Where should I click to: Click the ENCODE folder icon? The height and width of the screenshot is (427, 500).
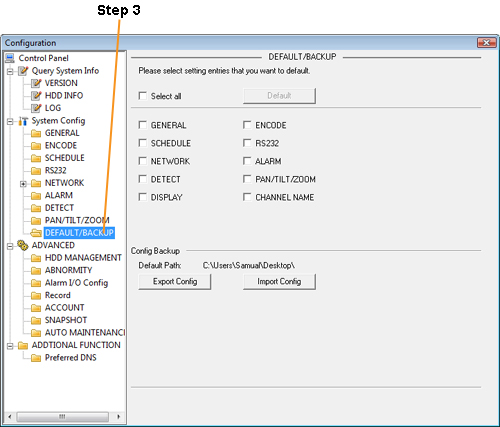point(36,146)
